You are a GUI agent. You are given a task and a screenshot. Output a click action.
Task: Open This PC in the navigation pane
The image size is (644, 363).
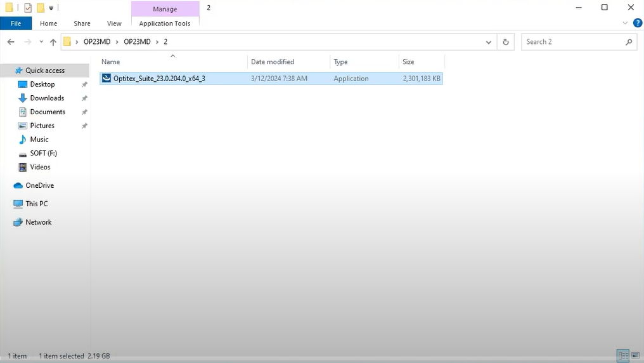[x=36, y=204]
